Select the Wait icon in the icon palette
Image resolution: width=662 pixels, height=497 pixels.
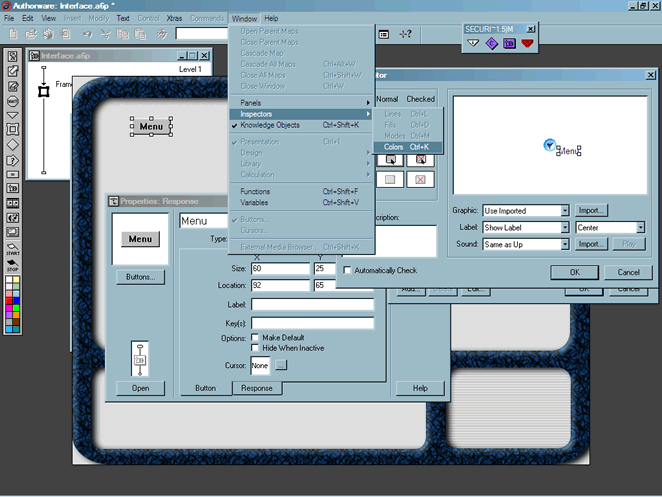[x=13, y=102]
